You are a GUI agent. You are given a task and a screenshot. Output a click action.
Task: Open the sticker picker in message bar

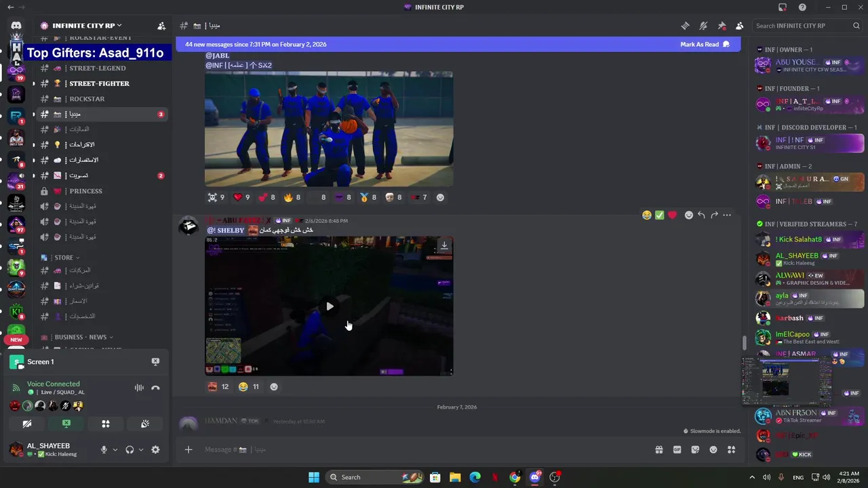tap(695, 449)
